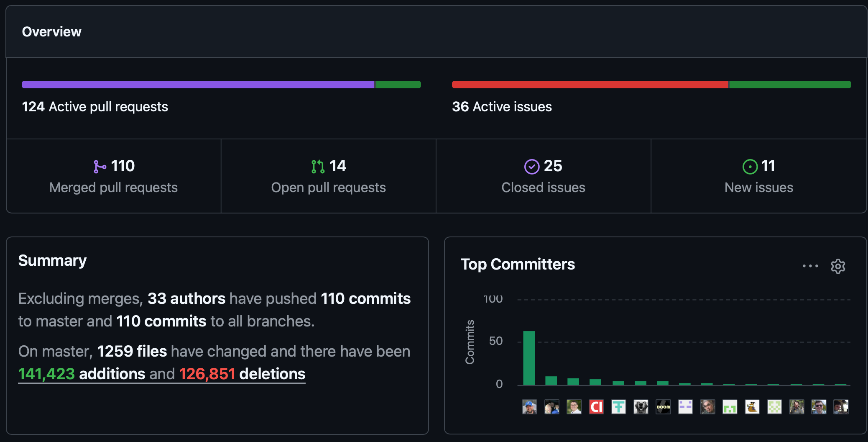Click the purple merged pull request icon
Image resolution: width=868 pixels, height=442 pixels.
100,167
